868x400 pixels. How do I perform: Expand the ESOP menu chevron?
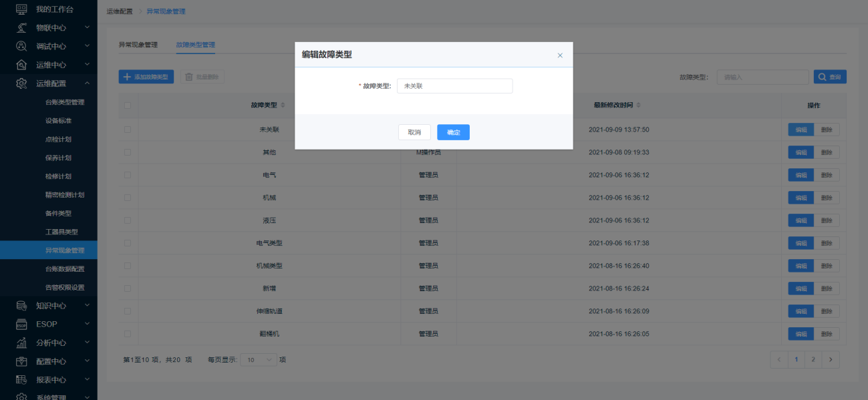(x=88, y=324)
